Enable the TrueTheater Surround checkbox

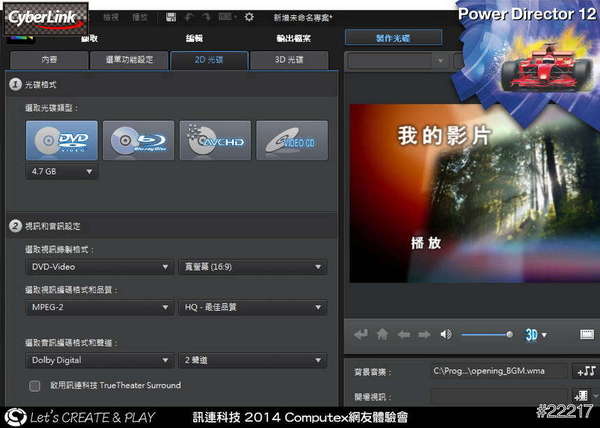pyautogui.click(x=34, y=386)
